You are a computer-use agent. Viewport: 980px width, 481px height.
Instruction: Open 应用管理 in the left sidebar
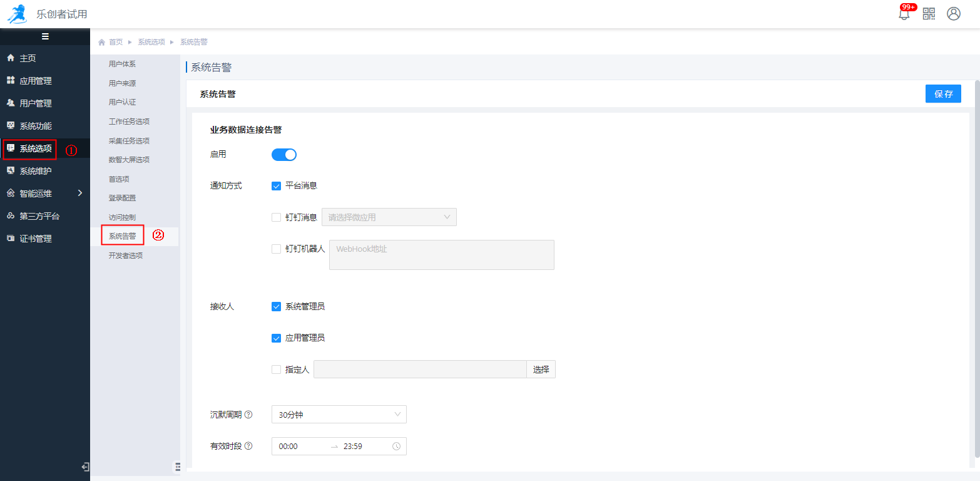36,81
